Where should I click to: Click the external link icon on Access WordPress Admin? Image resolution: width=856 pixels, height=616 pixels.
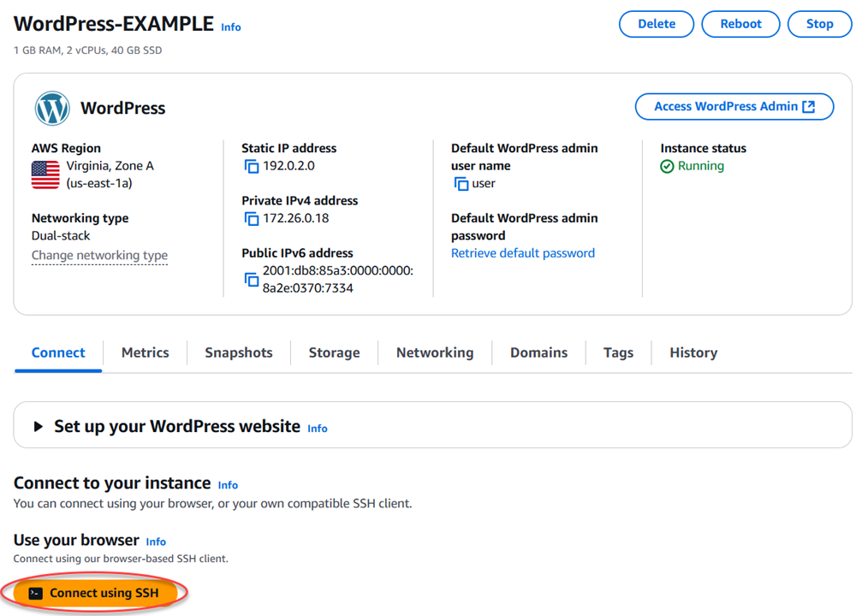(808, 106)
